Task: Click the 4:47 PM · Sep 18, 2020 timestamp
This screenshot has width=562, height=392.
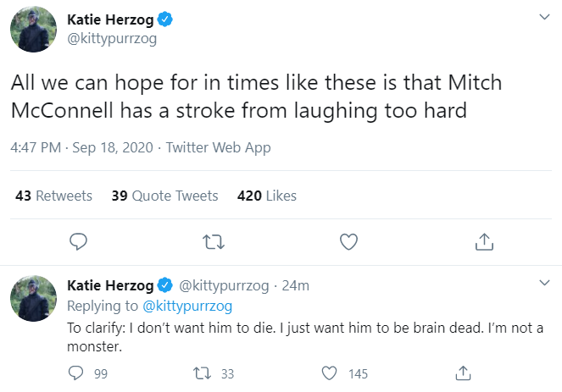Action: coord(81,147)
